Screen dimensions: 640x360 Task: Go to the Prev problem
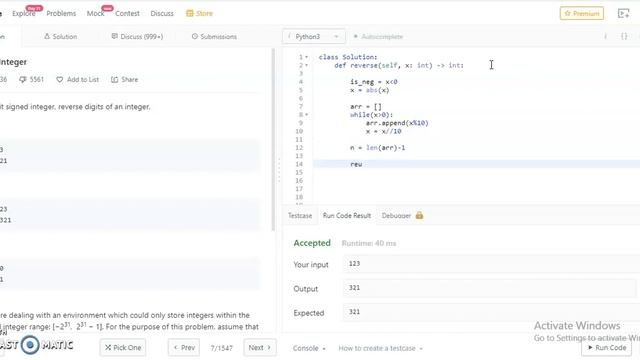[184, 347]
